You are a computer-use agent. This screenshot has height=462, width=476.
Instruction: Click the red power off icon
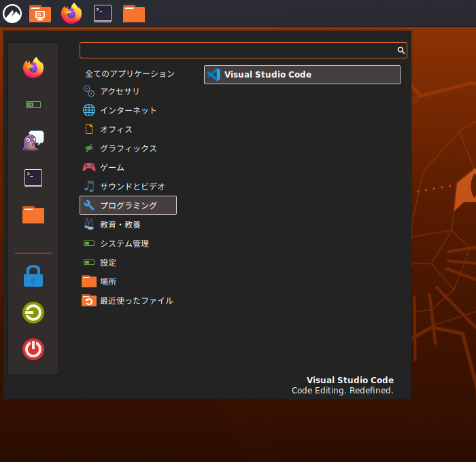pyautogui.click(x=33, y=349)
